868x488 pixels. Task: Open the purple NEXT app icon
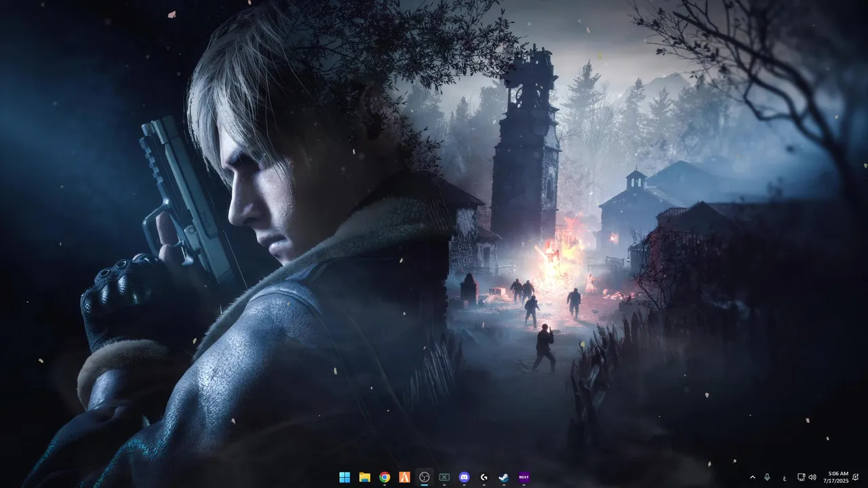(524, 477)
